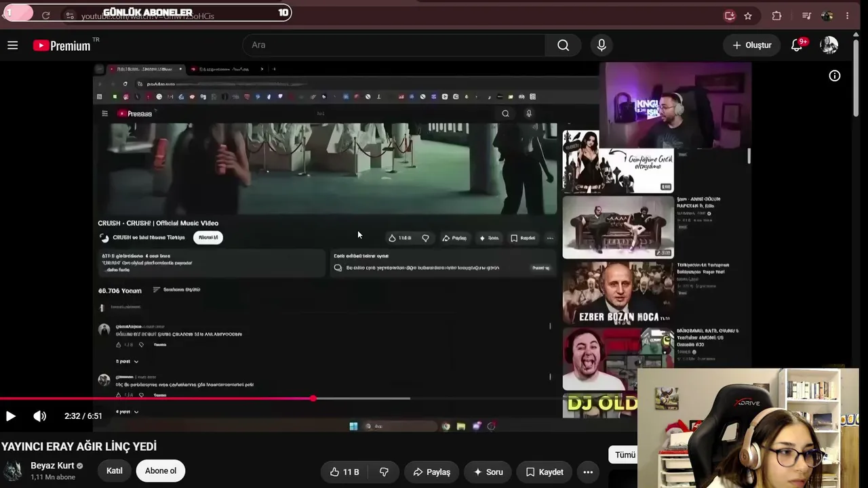The height and width of the screenshot is (488, 868).
Task: Click the EZBER BOZAN HOCA thumbnail in the video
Action: 618,293
